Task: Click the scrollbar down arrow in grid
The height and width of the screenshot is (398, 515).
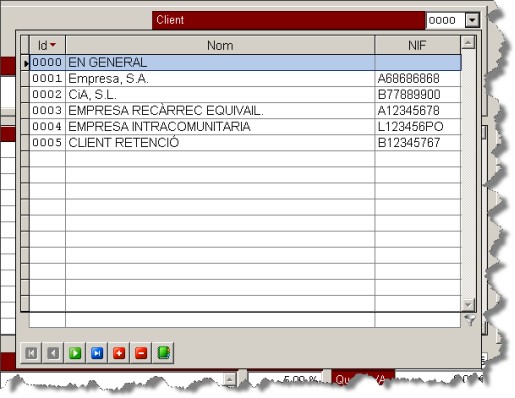Action: (468, 304)
